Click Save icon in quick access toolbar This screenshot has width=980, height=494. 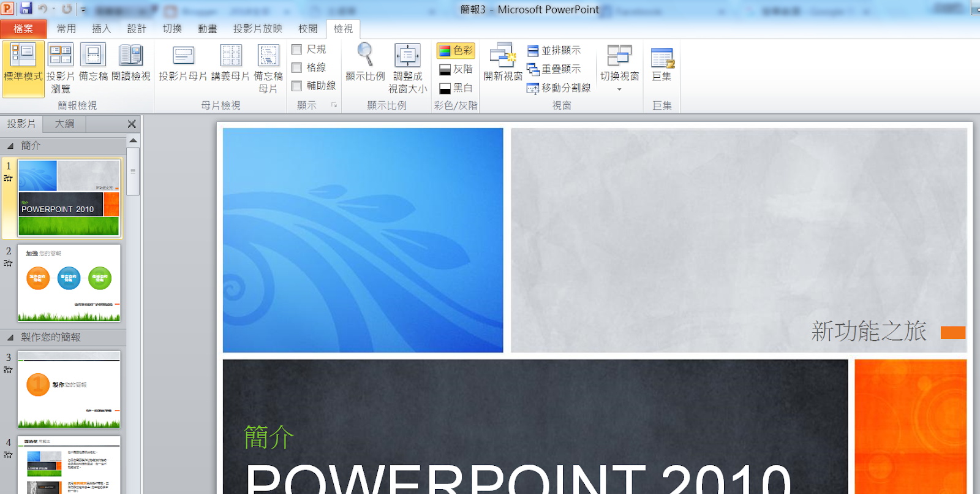point(26,9)
